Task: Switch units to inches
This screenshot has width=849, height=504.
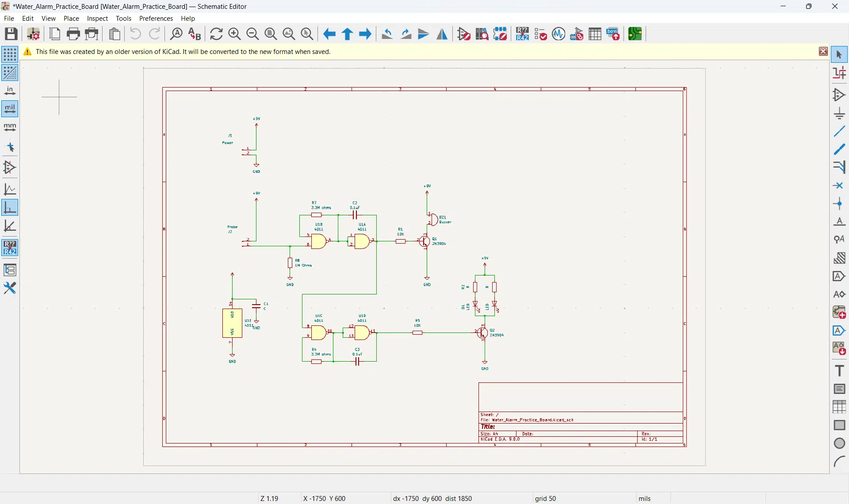Action: coord(10,91)
